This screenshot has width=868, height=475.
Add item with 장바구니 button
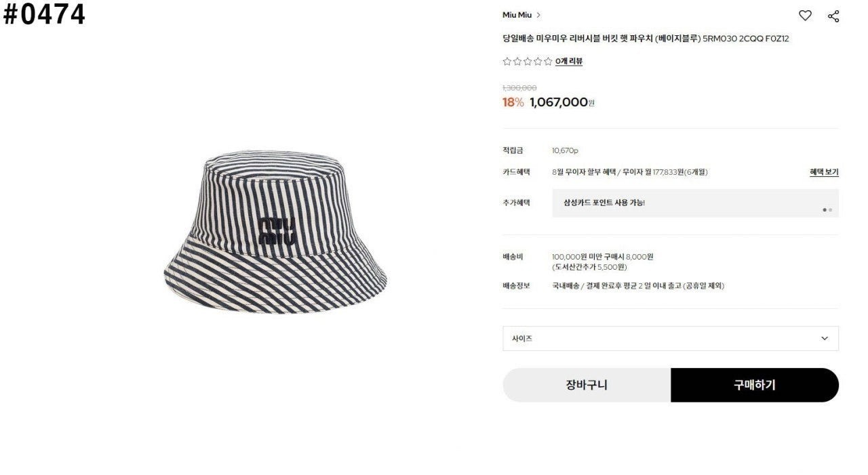(587, 385)
